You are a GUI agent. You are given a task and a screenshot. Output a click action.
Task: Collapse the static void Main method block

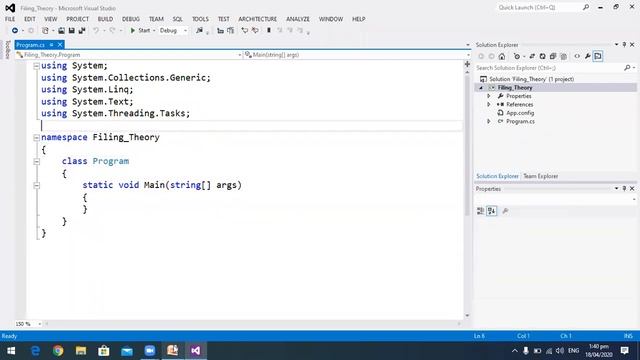click(36, 186)
